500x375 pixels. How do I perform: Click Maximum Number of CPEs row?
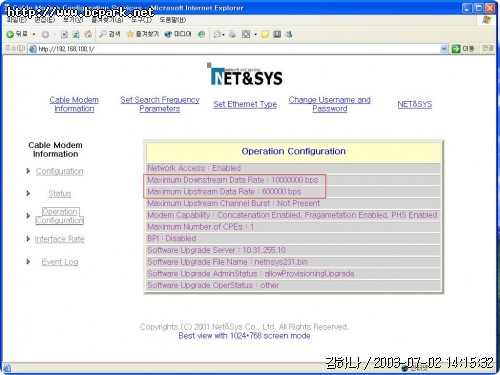point(293,227)
